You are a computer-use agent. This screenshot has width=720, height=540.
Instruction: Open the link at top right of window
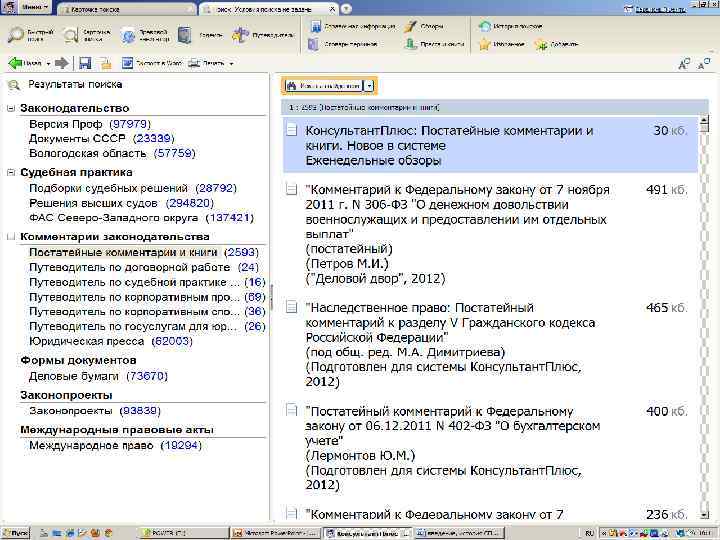click(x=661, y=9)
